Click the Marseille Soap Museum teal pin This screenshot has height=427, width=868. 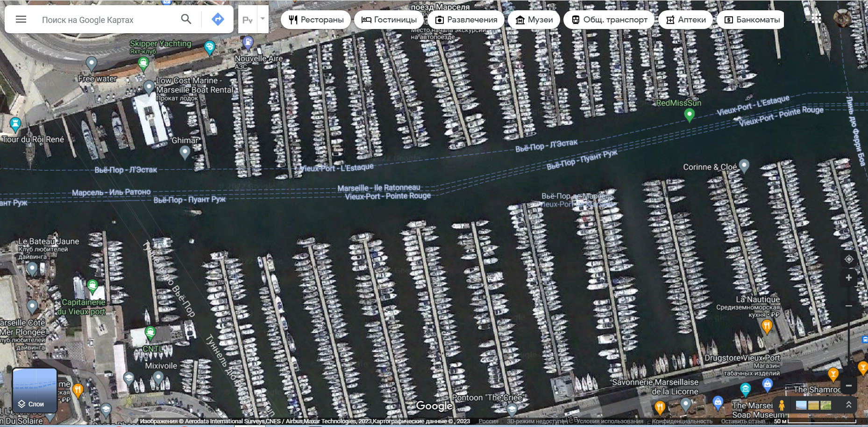pos(746,389)
